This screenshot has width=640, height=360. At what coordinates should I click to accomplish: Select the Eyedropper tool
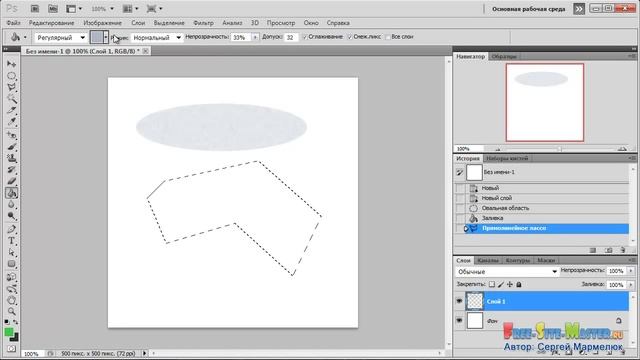click(11, 122)
